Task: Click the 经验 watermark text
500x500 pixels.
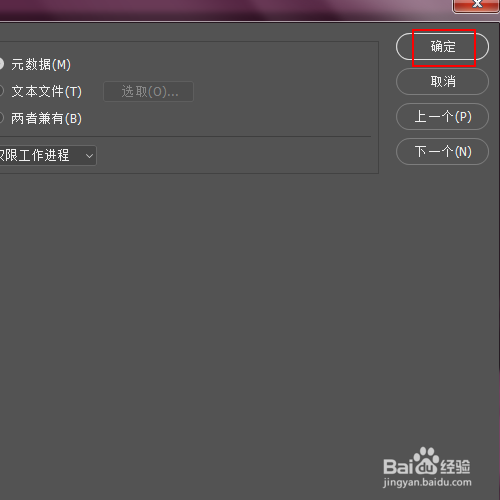Action: 455,466
